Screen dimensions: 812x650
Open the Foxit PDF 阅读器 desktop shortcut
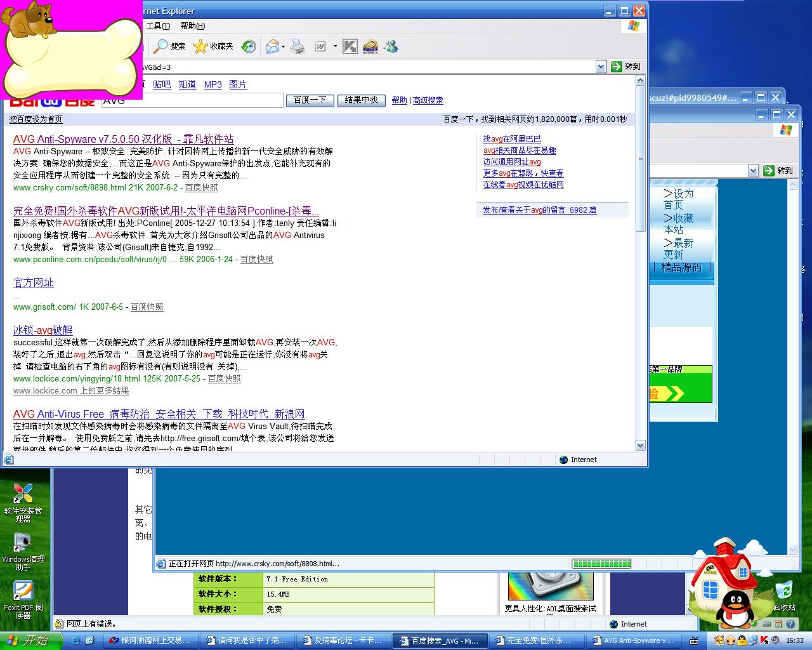coord(23,599)
